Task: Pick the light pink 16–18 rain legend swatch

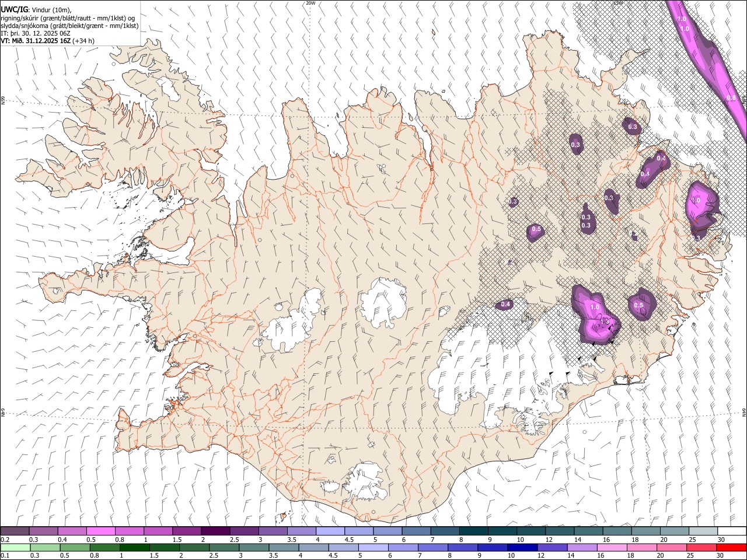Action: [x=612, y=548]
